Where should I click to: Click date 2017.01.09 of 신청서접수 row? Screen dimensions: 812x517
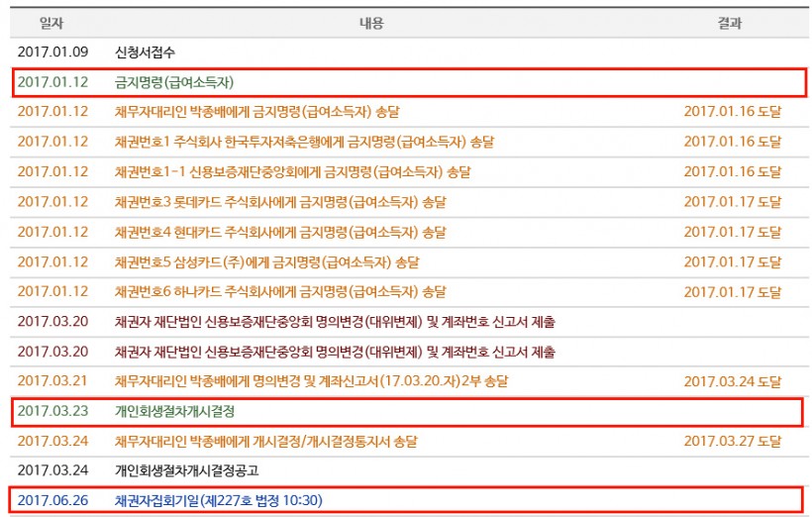coord(52,52)
